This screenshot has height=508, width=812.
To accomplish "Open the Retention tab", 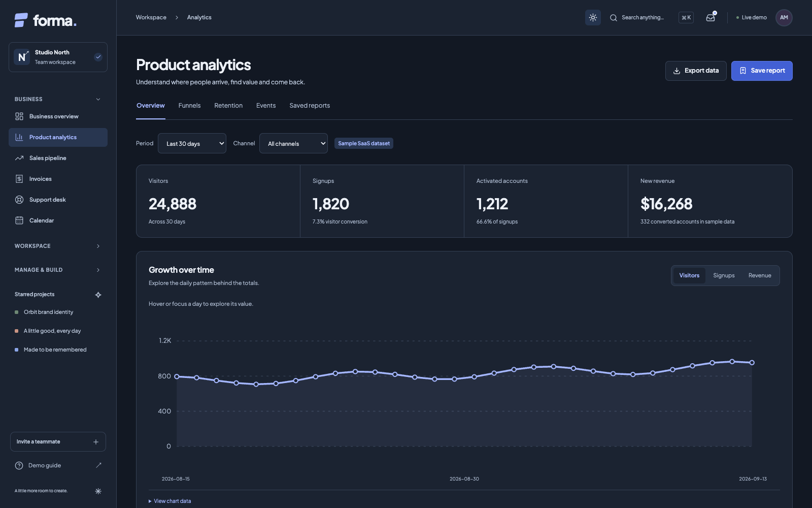I will [x=228, y=106].
